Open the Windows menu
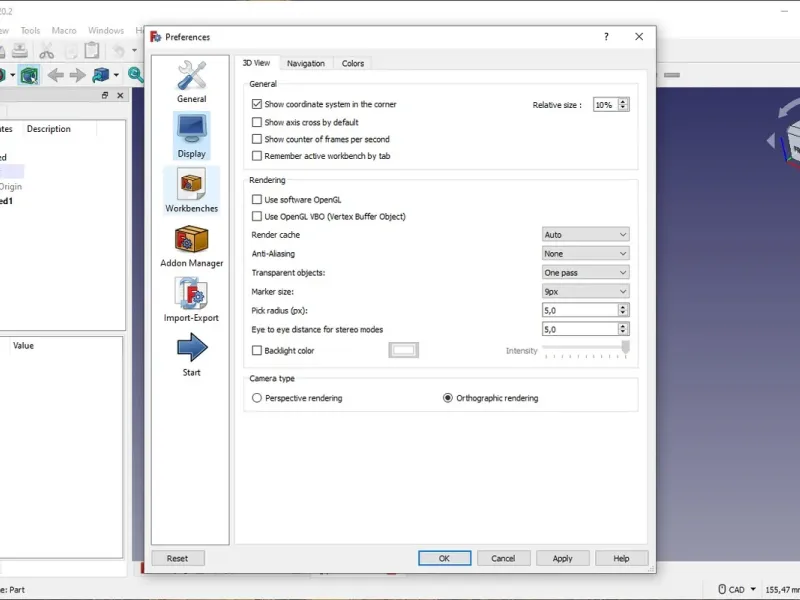The image size is (800, 600). pyautogui.click(x=106, y=31)
